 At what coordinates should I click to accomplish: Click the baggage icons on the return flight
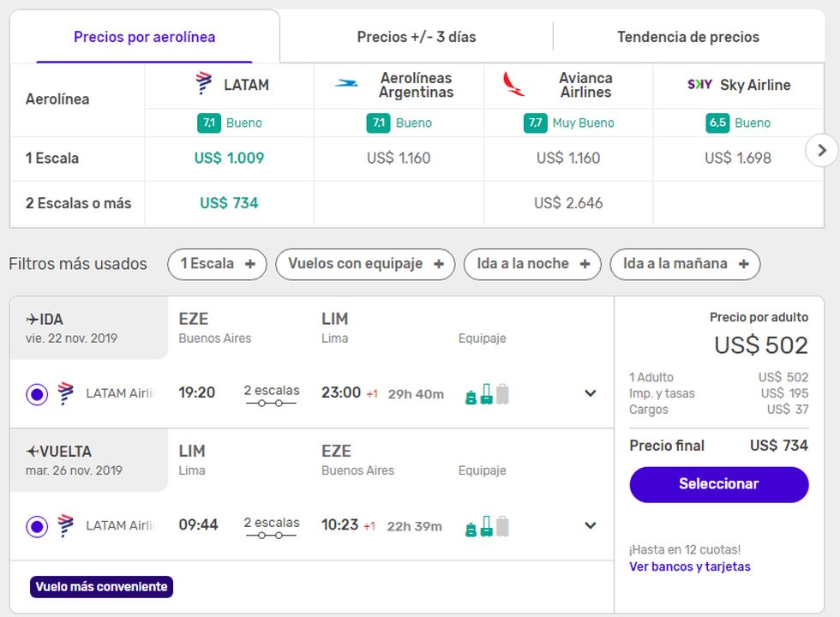(x=486, y=526)
